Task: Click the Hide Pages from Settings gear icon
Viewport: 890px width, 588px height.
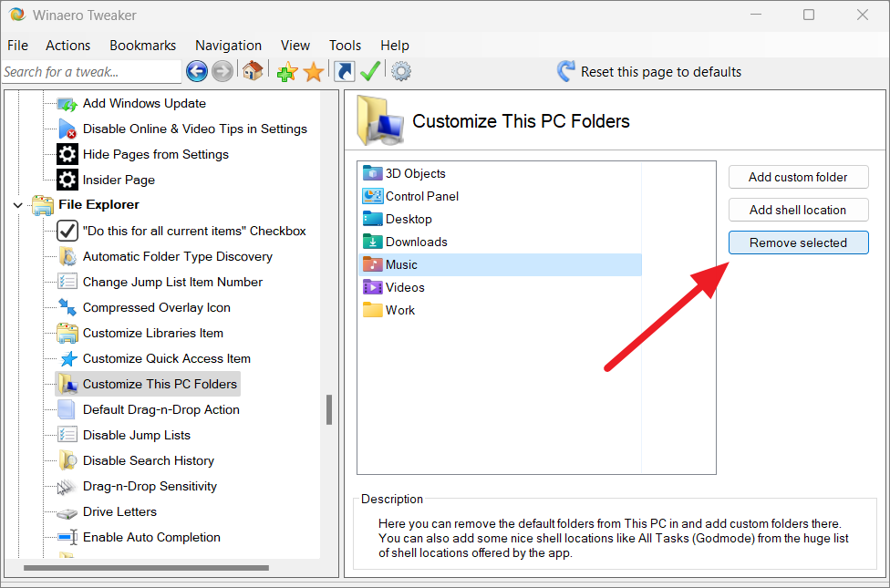Action: click(x=67, y=154)
